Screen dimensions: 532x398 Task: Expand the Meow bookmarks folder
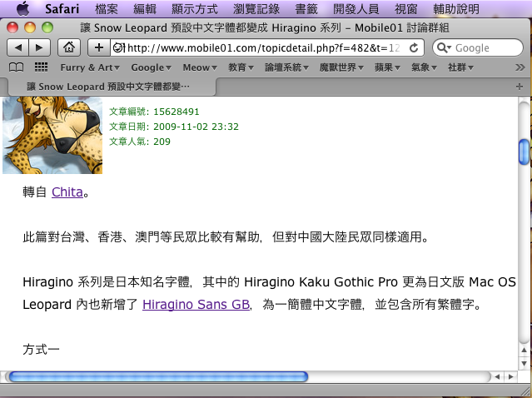[x=200, y=67]
